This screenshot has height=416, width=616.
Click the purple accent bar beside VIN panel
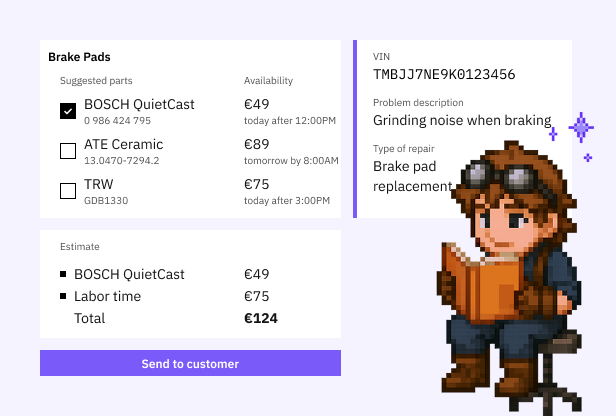pyautogui.click(x=355, y=129)
